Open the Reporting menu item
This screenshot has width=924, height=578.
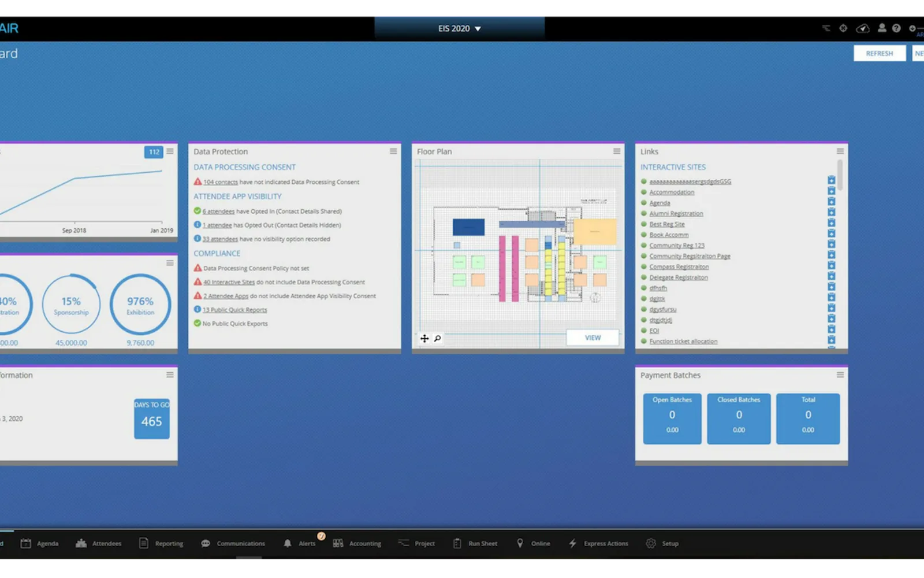(x=161, y=543)
